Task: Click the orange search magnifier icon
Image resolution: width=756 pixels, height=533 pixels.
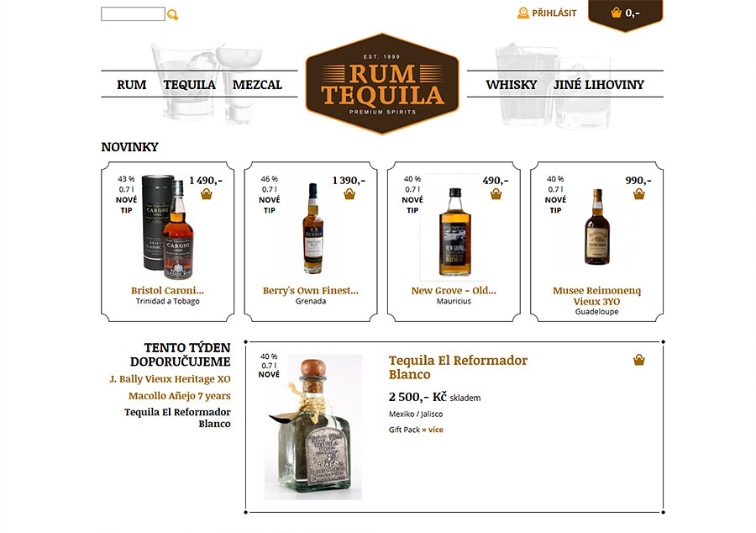Action: 172,15
